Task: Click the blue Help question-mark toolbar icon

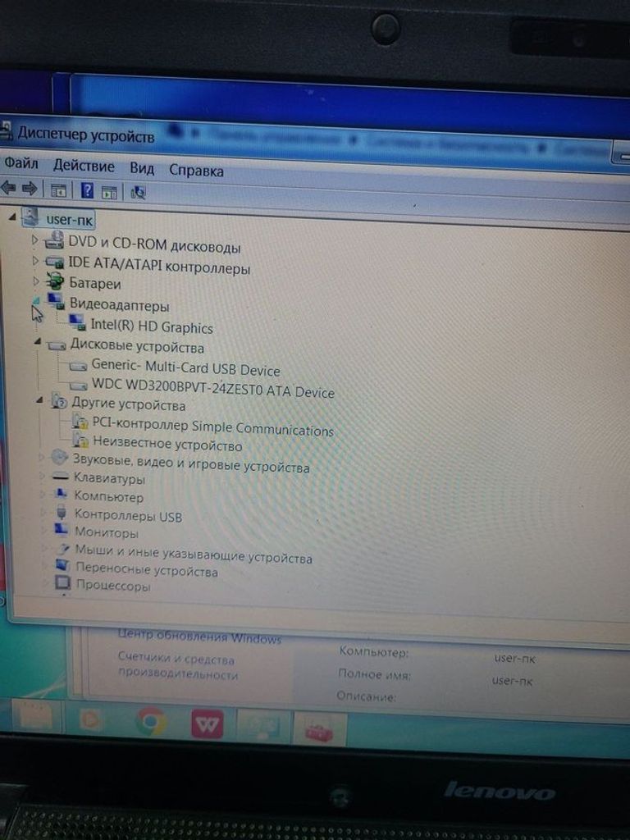Action: (87, 190)
